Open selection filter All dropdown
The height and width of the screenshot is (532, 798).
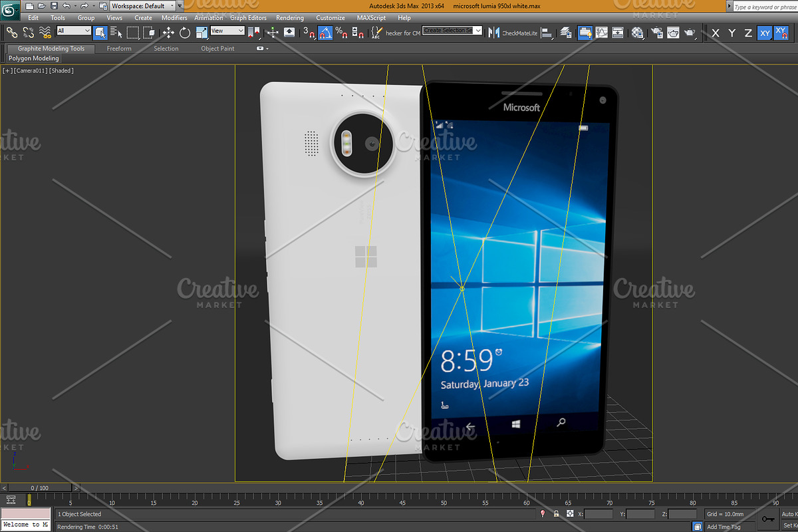point(74,31)
